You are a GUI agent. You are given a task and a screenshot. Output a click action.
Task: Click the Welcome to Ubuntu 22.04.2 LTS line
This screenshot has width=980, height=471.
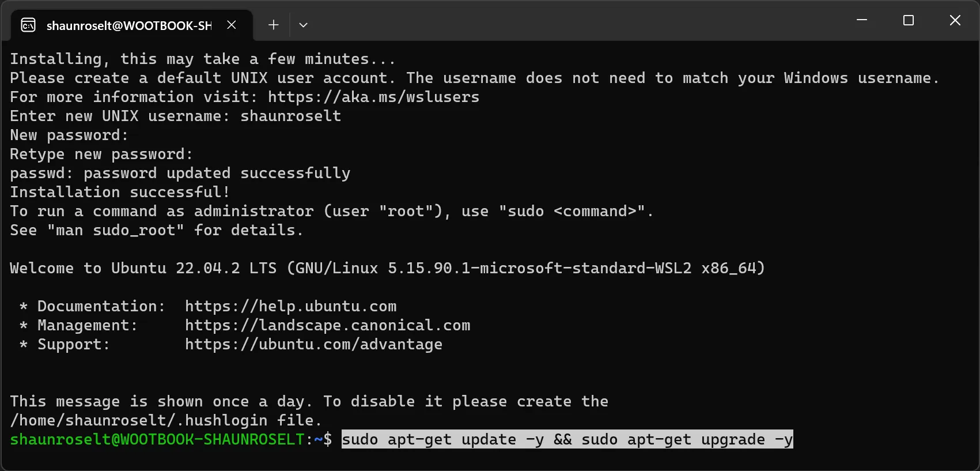[x=387, y=268]
